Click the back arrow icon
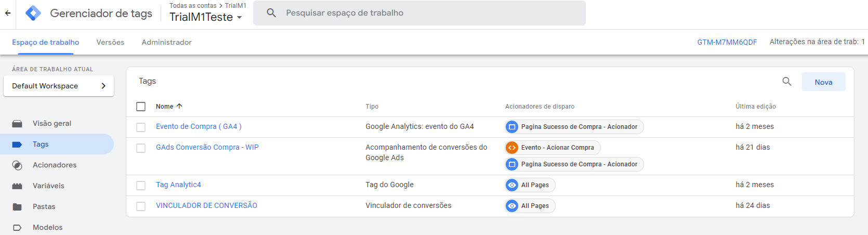The width and height of the screenshot is (868, 235). (x=8, y=13)
